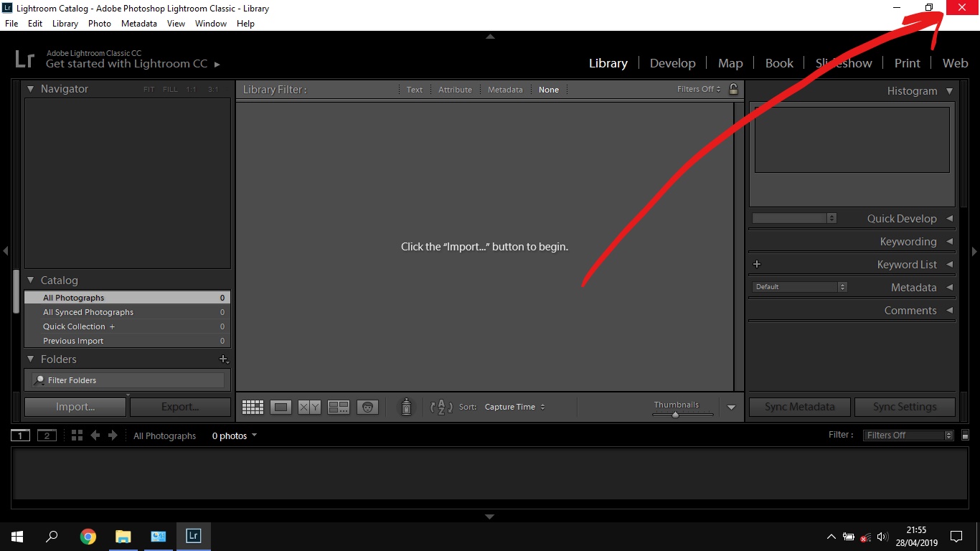The image size is (980, 551).
Task: Open the Photo menu
Action: [x=100, y=24]
